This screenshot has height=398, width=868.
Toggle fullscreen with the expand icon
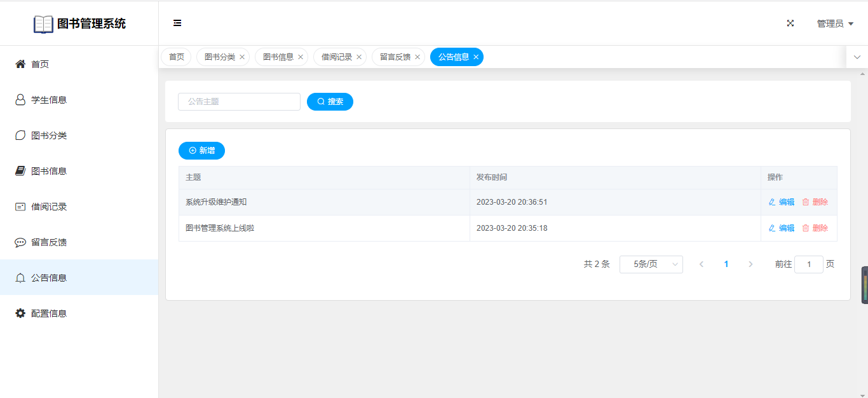click(790, 23)
